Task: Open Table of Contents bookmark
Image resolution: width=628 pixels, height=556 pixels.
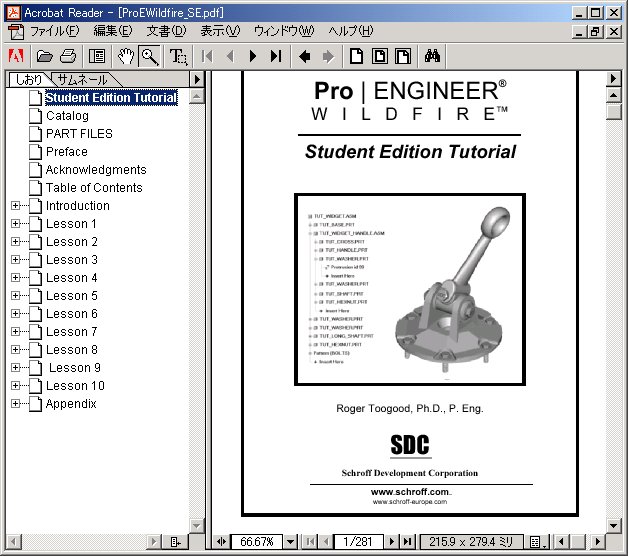Action: 94,188
